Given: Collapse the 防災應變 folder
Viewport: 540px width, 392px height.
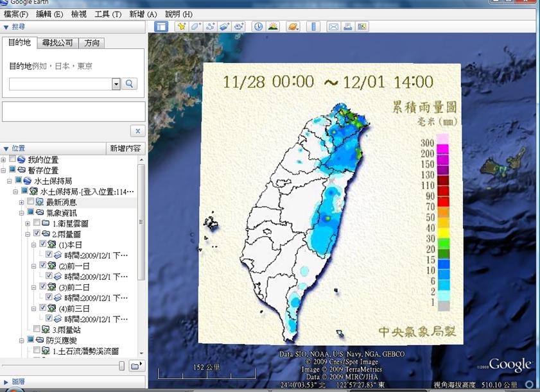Looking at the screenshot, I should click(x=22, y=341).
